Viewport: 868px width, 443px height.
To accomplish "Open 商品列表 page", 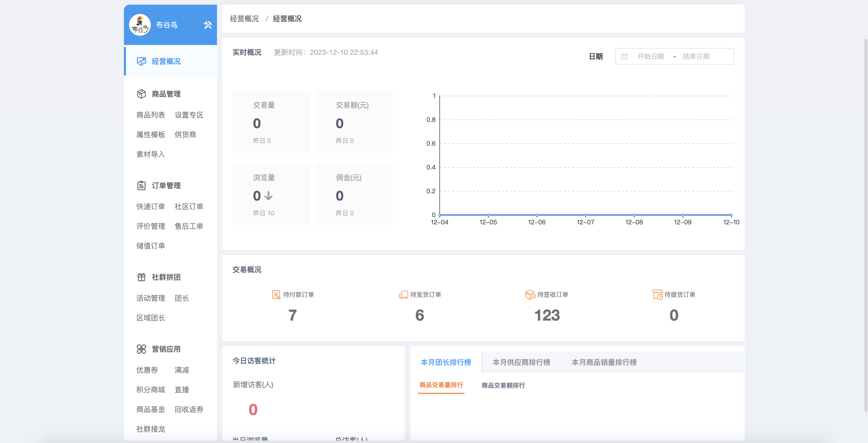I will tap(151, 115).
